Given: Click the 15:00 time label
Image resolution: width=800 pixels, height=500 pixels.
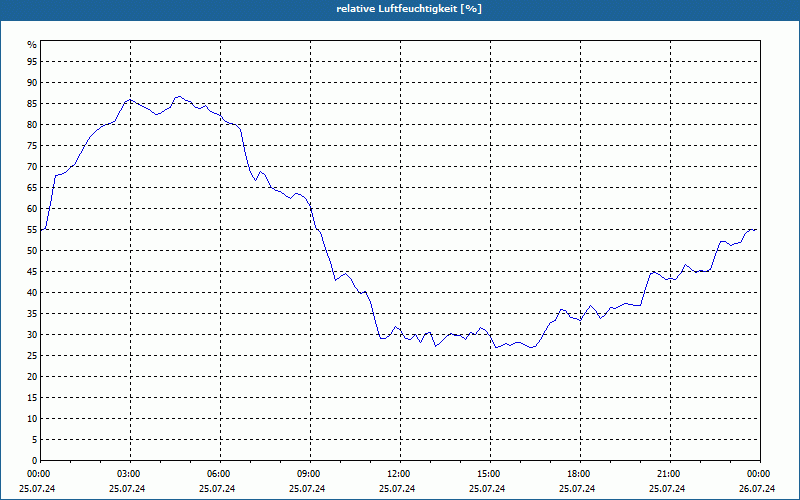Looking at the screenshot, I should [x=490, y=474].
